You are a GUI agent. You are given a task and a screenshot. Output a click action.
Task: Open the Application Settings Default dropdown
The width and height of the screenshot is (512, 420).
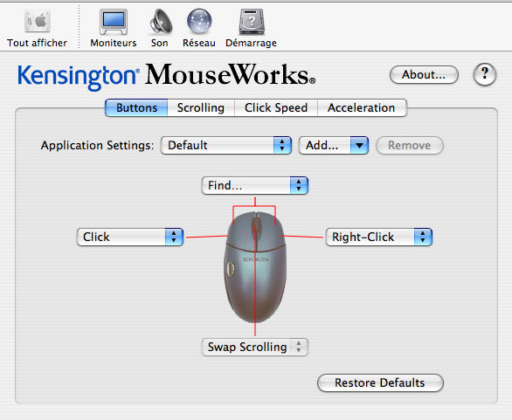[x=226, y=145]
